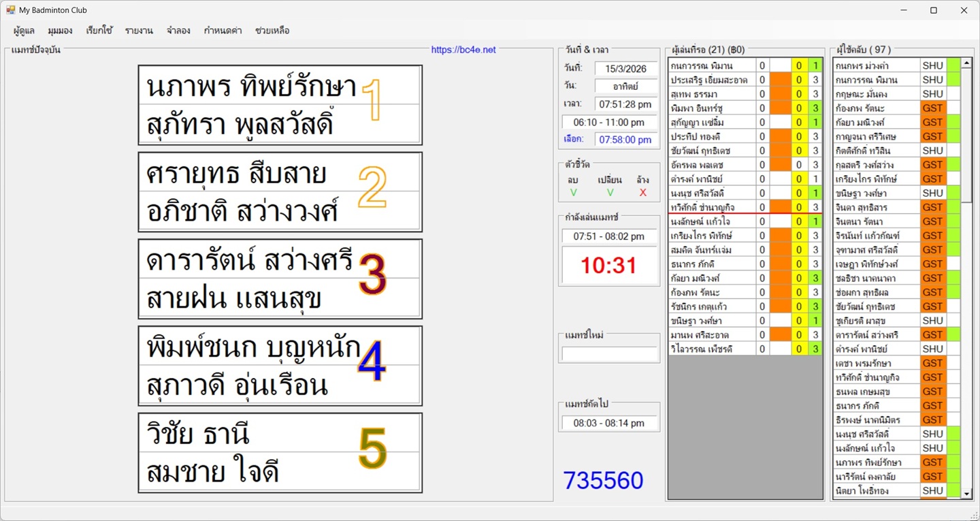Select court 5 player วิชัย ธานี
Screen dimensions: 980x521
[199, 435]
